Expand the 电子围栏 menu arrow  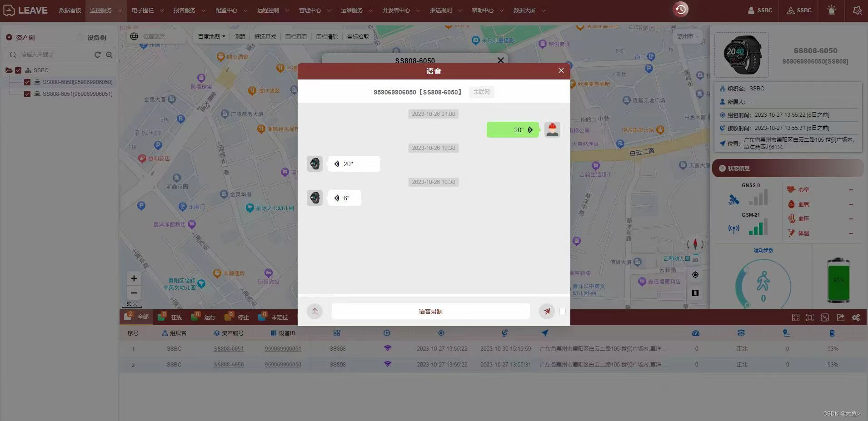coord(161,10)
